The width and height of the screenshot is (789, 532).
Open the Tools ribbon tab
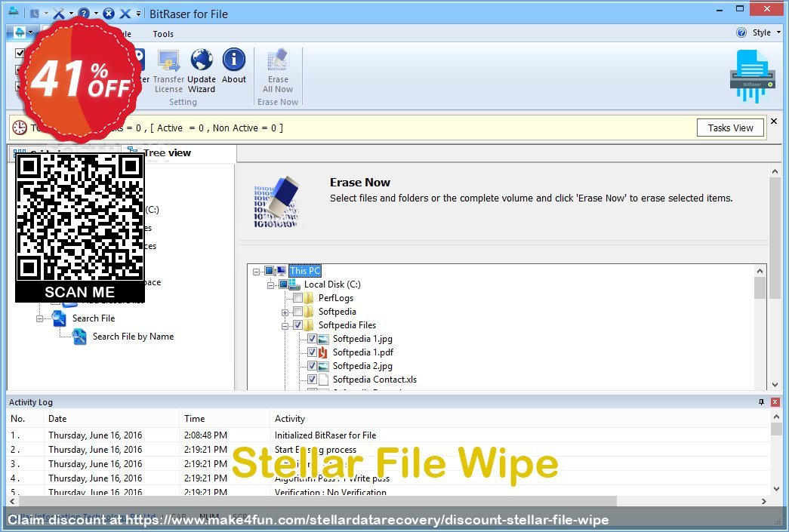pyautogui.click(x=163, y=34)
